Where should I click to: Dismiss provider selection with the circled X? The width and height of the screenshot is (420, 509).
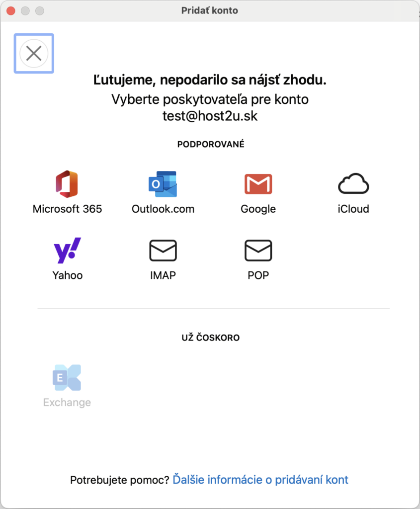(34, 53)
